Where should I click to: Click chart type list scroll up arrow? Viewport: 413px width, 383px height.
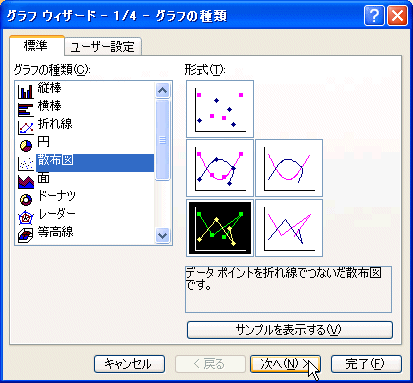point(162,90)
